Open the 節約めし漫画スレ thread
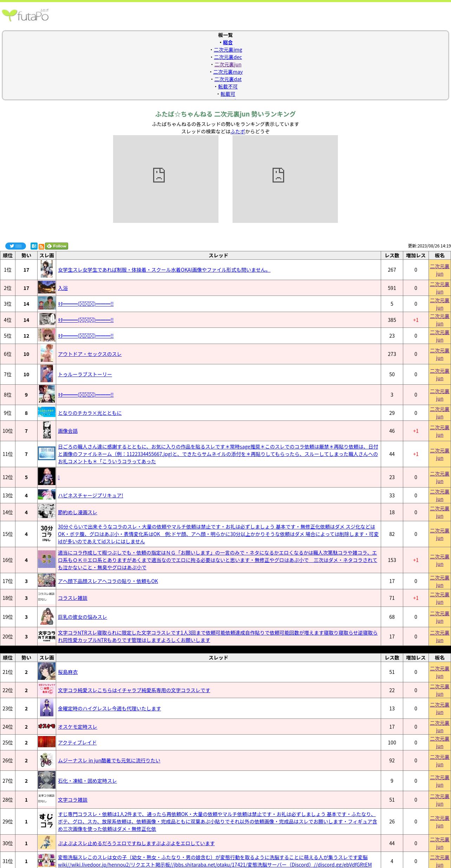The image size is (451, 868). click(x=78, y=512)
